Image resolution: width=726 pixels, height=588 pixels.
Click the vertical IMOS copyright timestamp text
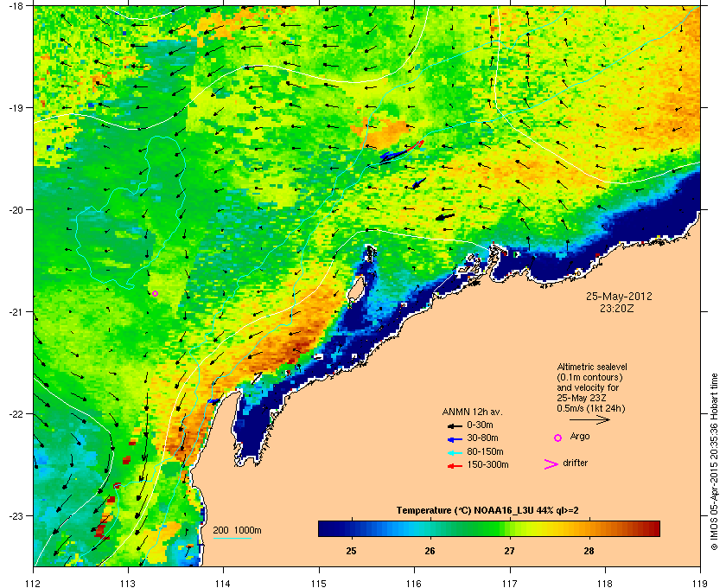[715, 463]
